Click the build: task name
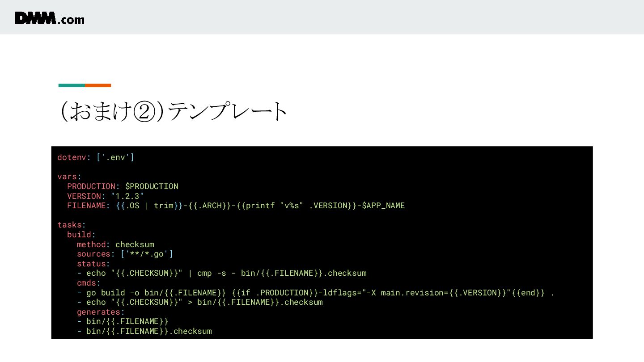Image resolution: width=644 pixels, height=362 pixels. tap(81, 235)
